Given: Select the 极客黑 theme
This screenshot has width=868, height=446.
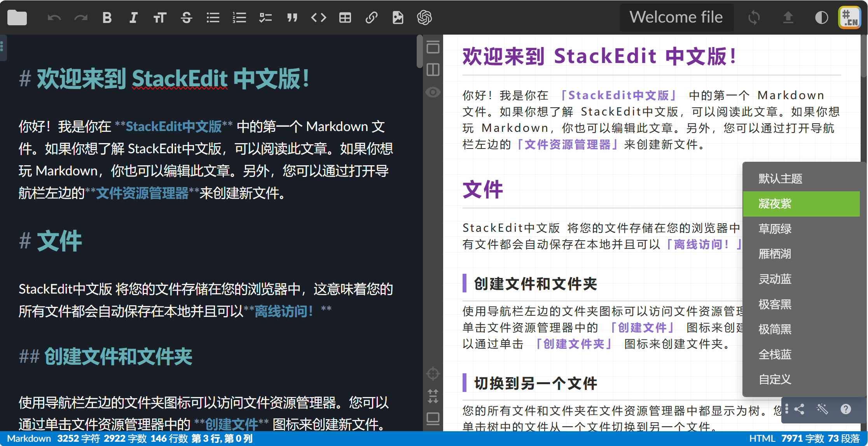Looking at the screenshot, I should pyautogui.click(x=774, y=304).
